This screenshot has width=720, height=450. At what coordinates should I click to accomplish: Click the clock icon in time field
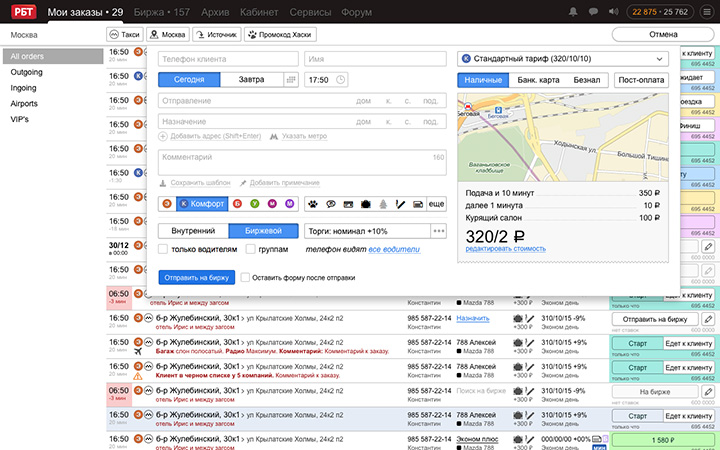point(340,79)
